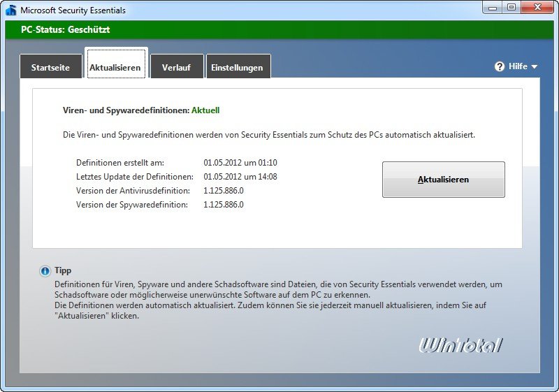Click Antivirusdefinition version number 1.125.886.0
Image resolution: width=559 pixels, height=392 pixels.
224,191
